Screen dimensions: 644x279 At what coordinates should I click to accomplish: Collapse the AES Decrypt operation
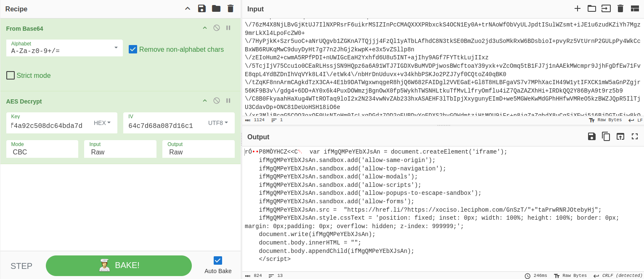pos(205,101)
